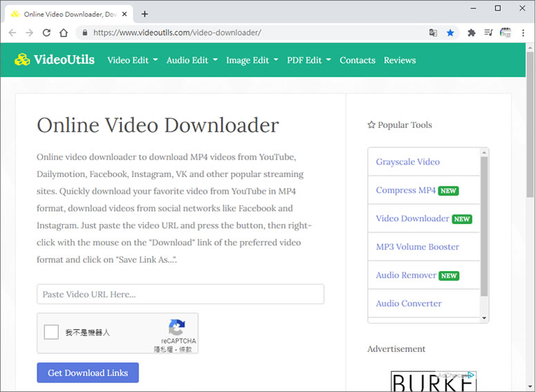
Task: Click the padlock site info icon
Action: (85, 32)
